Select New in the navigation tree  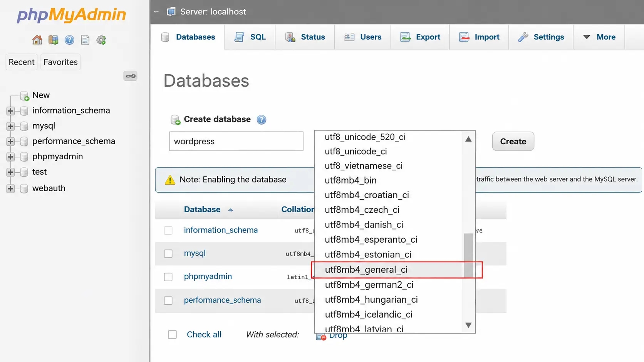tap(41, 95)
